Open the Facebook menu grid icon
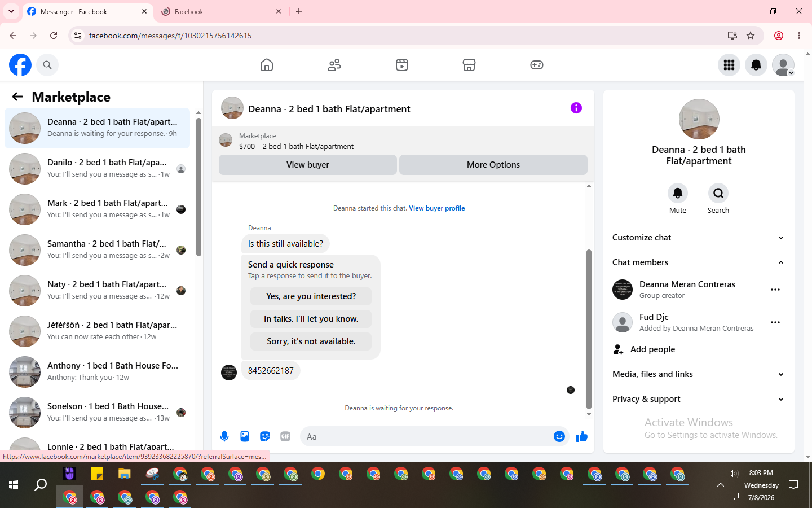This screenshot has height=508, width=812. [729, 65]
